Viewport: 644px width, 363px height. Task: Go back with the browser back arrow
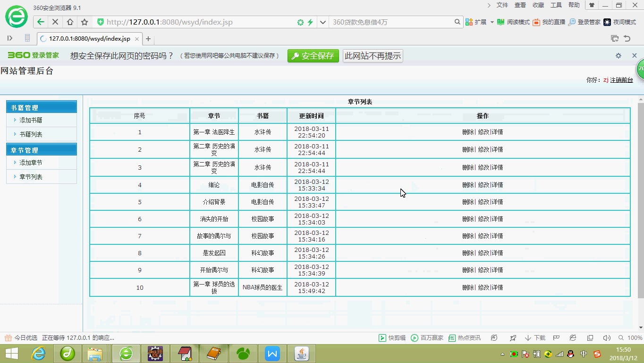[41, 22]
